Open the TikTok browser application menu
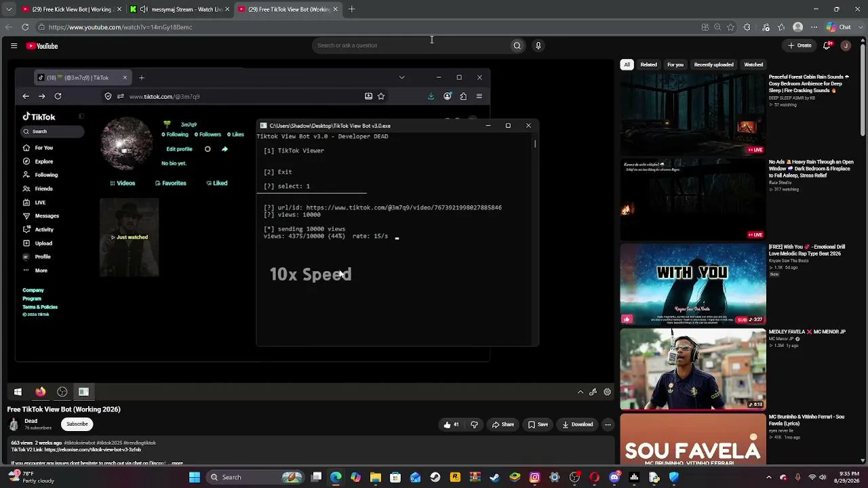This screenshot has width=868, height=488. pos(479,96)
